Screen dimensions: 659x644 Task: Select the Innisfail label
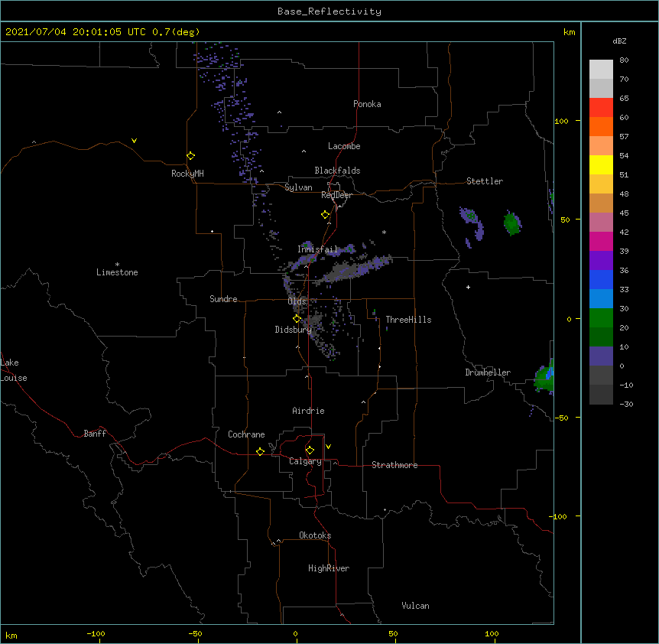(317, 249)
